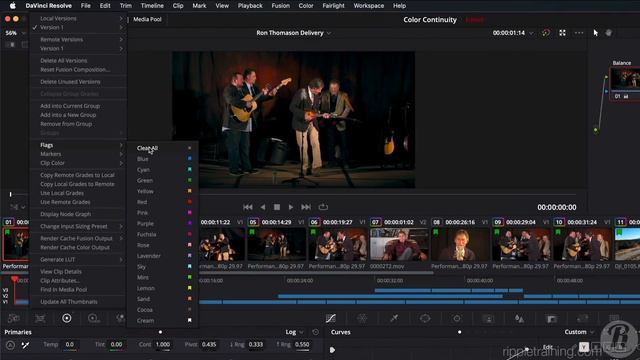Select the hand pan tool
Viewport: 640px width, 360px height.
pos(609,33)
